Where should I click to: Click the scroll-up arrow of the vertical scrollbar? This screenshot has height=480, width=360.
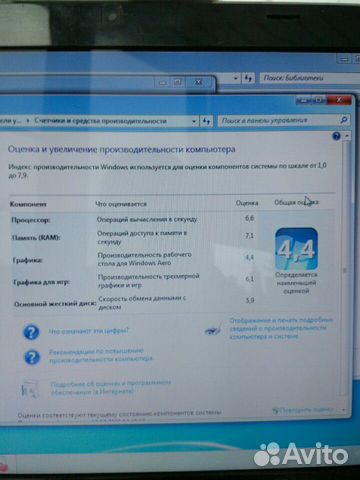point(347,136)
